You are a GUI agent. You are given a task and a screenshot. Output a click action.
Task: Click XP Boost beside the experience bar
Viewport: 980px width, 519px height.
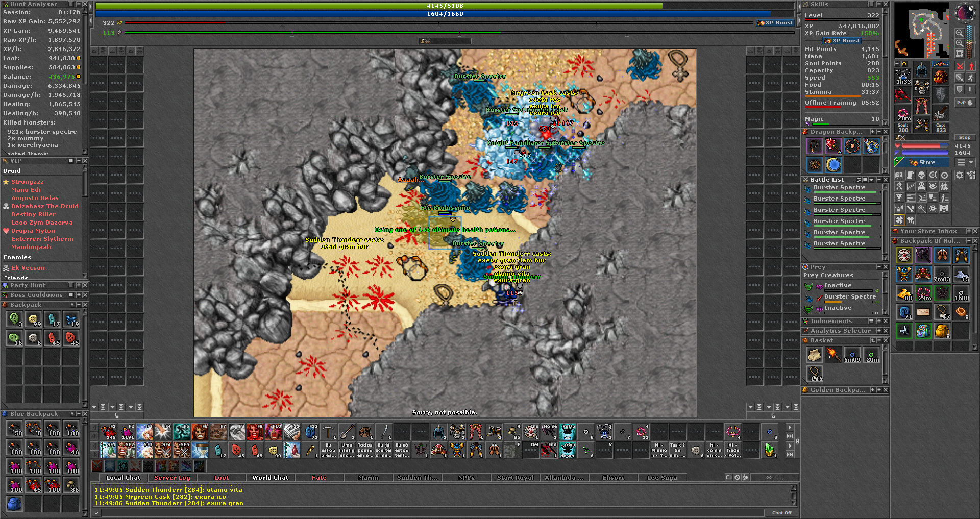click(x=775, y=23)
